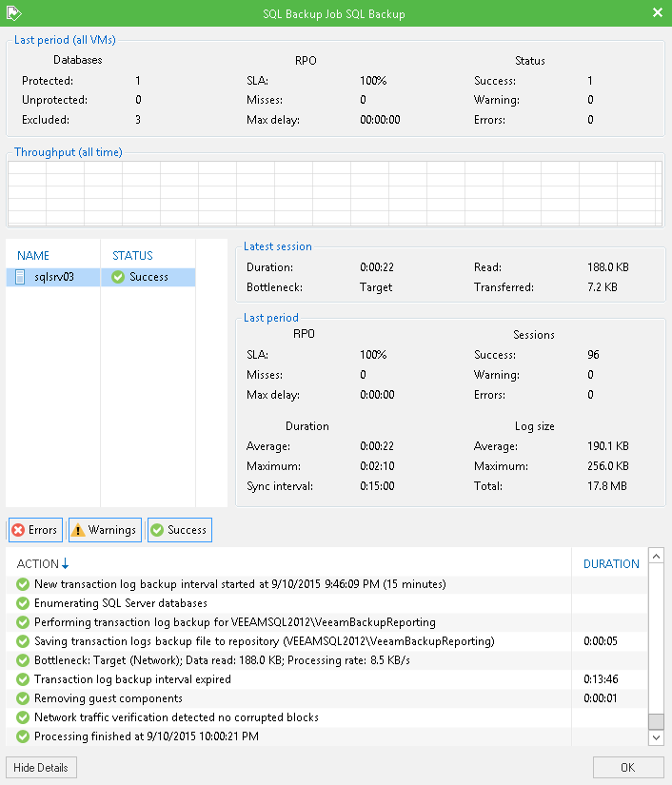Select 'Network traffic verification detected no corrupted blocks'
This screenshot has height=785, width=672.
326,717
